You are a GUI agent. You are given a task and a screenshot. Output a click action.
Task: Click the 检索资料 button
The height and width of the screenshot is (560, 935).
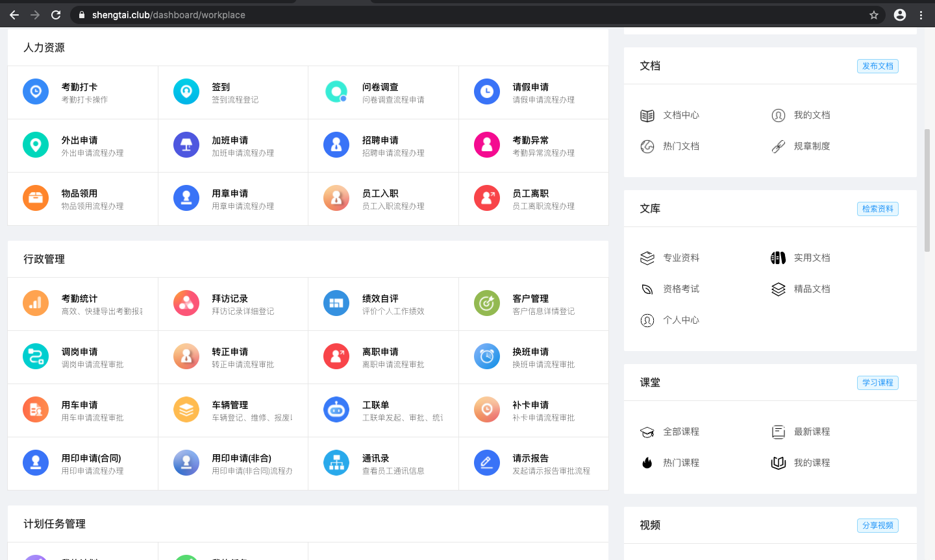click(878, 209)
